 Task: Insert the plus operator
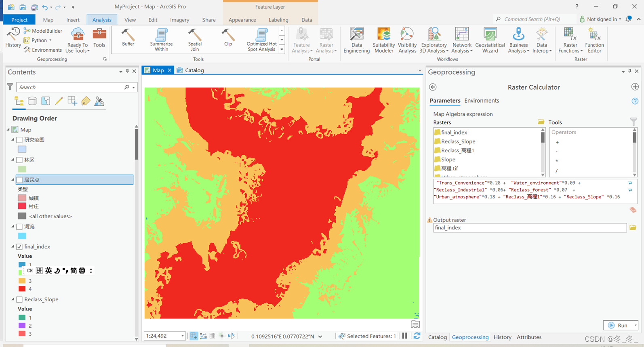557,142
